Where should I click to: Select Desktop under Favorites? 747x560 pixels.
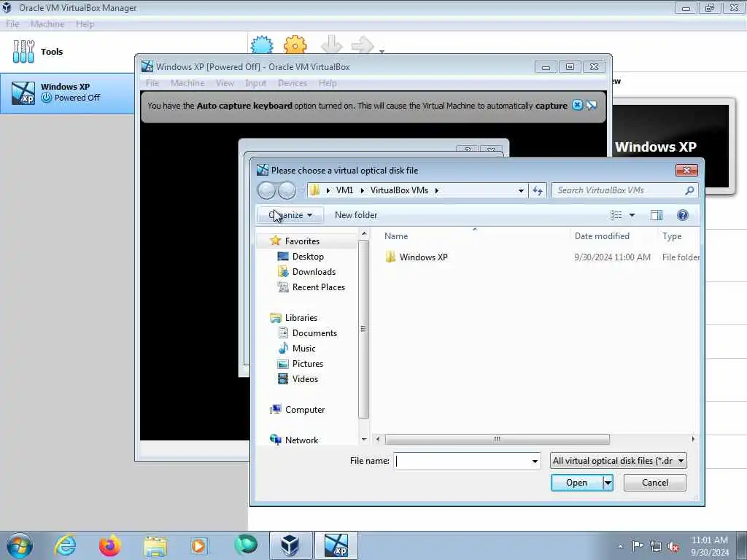coord(308,257)
